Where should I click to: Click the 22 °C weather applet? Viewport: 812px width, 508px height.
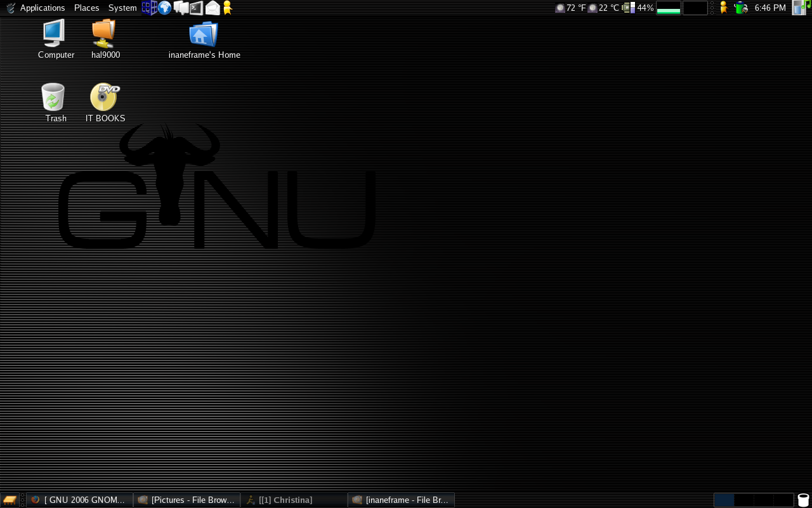[x=603, y=8]
